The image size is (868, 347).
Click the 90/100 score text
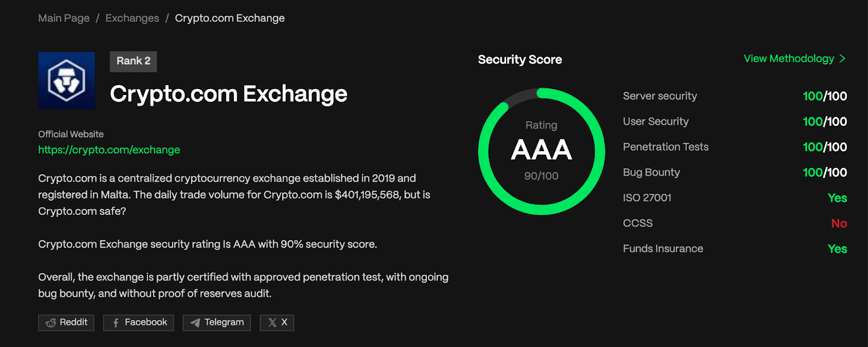tap(541, 176)
